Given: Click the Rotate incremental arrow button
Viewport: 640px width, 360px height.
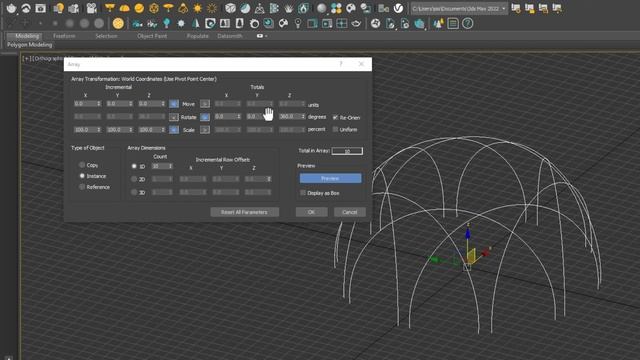Looking at the screenshot, I should [174, 117].
